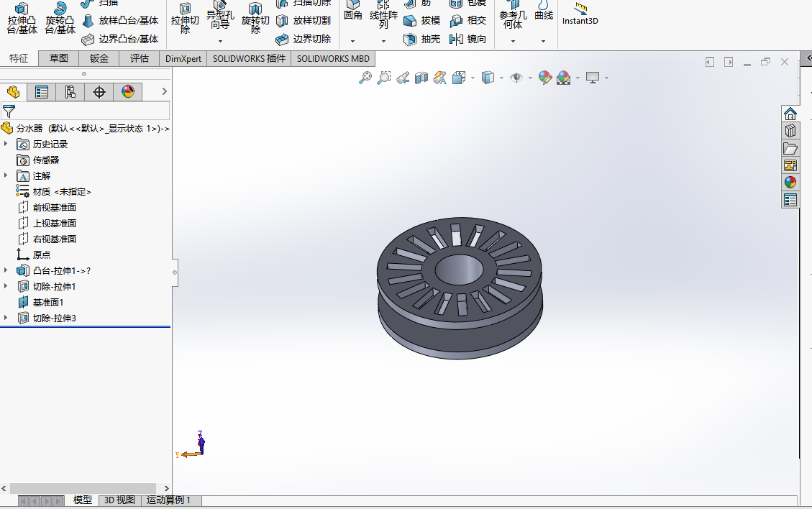The height and width of the screenshot is (509, 812).
Task: Select the 拉伸切除 extruded cut tool
Action: coord(185,18)
